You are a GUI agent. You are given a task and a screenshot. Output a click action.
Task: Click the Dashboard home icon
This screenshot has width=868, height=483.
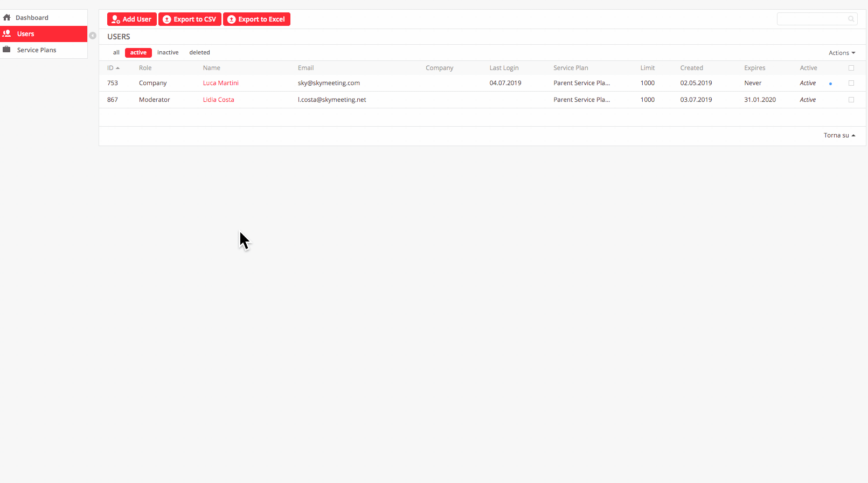[7, 17]
